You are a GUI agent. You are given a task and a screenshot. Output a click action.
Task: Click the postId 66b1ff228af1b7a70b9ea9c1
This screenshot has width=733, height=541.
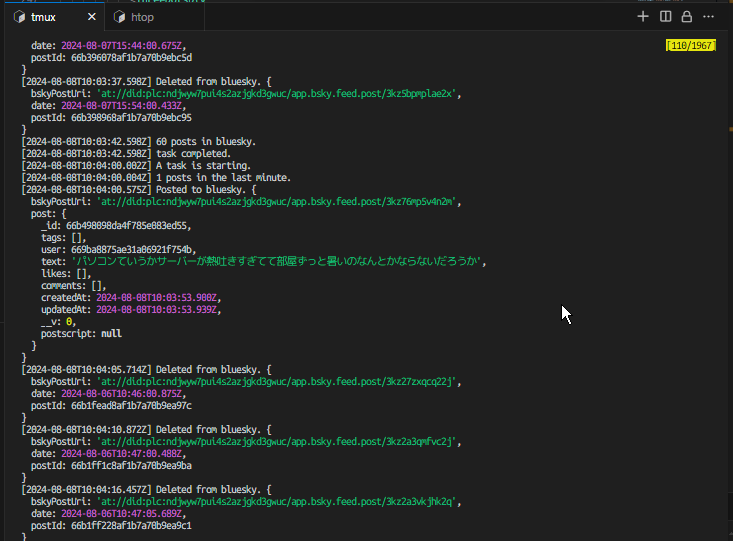pos(131,526)
